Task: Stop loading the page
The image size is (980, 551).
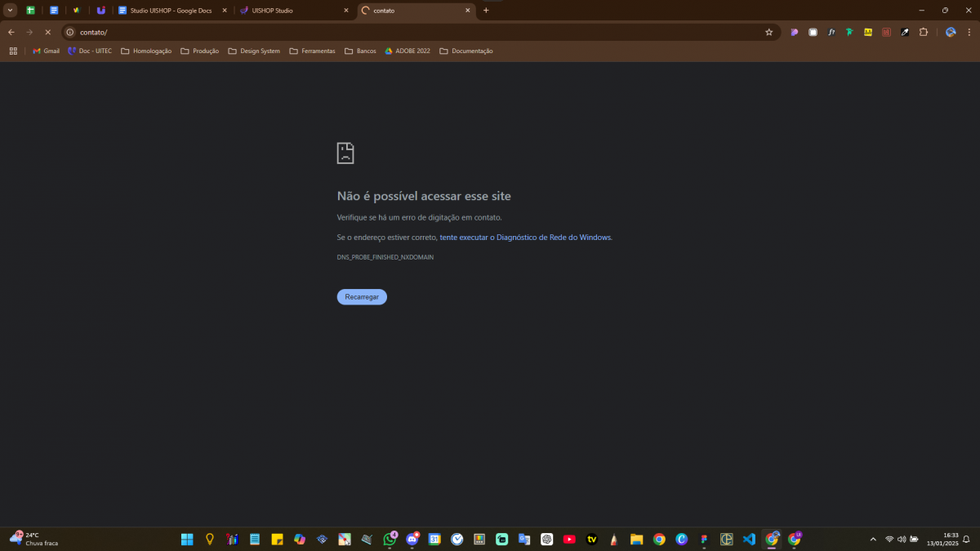Action: click(x=47, y=32)
